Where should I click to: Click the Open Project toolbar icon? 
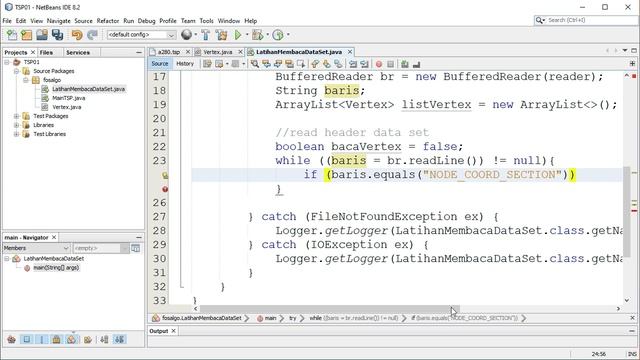42,35
